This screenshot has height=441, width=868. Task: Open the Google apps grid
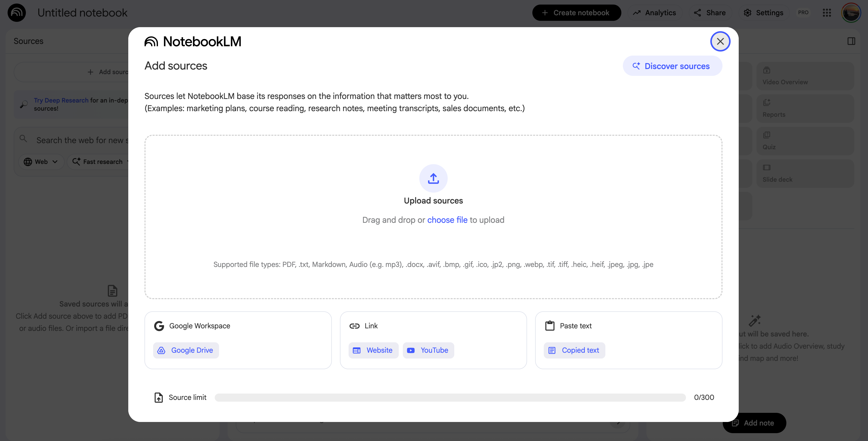[827, 13]
